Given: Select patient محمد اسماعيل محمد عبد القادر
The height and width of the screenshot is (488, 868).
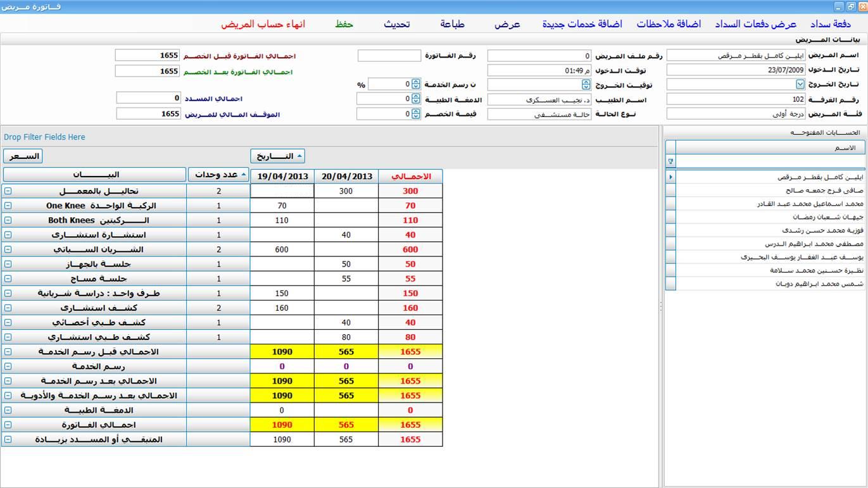Looking at the screenshot, I should click(x=770, y=204).
